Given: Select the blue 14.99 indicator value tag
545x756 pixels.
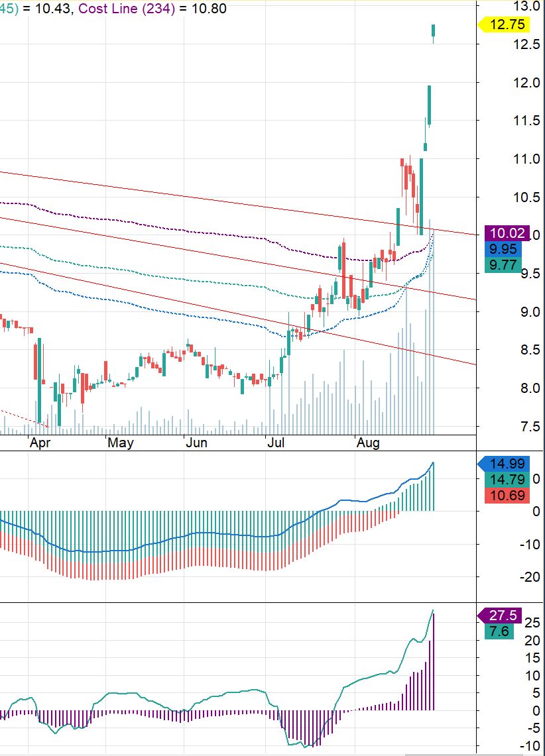Looking at the screenshot, I should click(x=503, y=464).
